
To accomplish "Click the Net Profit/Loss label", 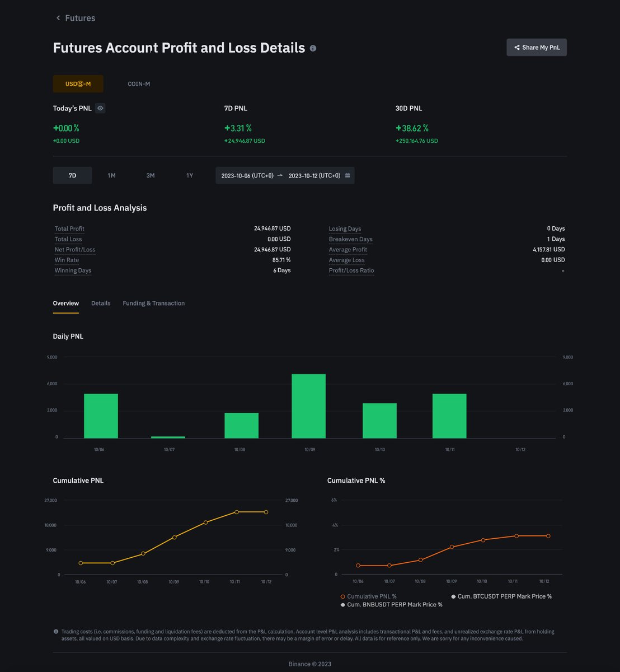I will [75, 250].
